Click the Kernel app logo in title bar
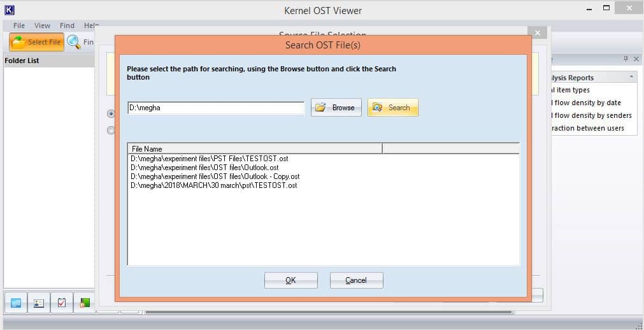644x330 pixels. pos(9,10)
